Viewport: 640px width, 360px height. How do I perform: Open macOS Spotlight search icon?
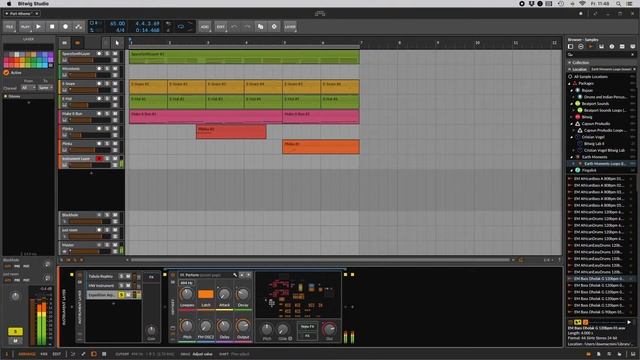619,3
